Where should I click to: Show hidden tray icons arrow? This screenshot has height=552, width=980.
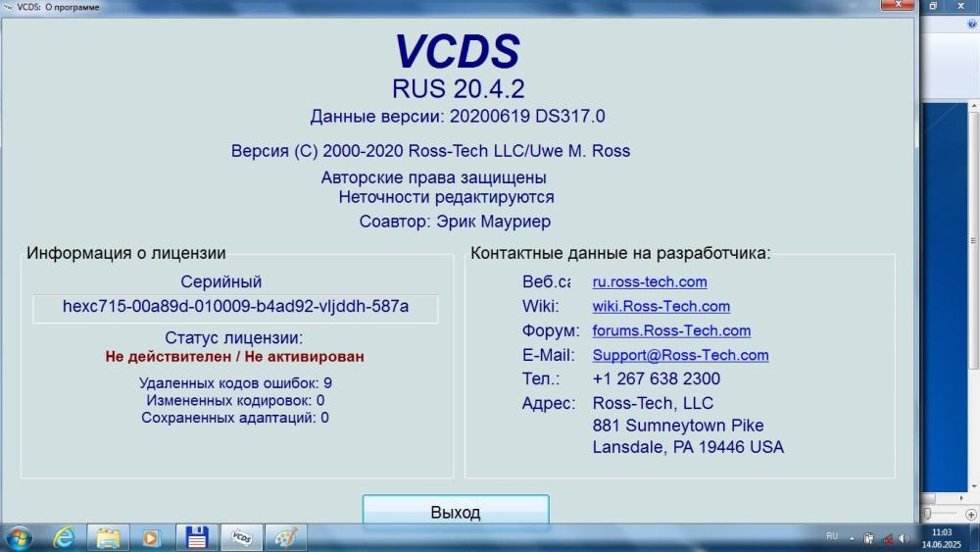(x=852, y=537)
